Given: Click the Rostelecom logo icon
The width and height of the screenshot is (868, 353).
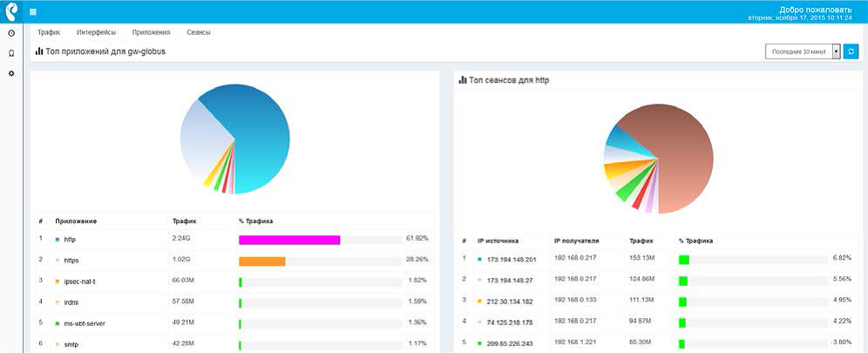Looking at the screenshot, I should [x=11, y=11].
